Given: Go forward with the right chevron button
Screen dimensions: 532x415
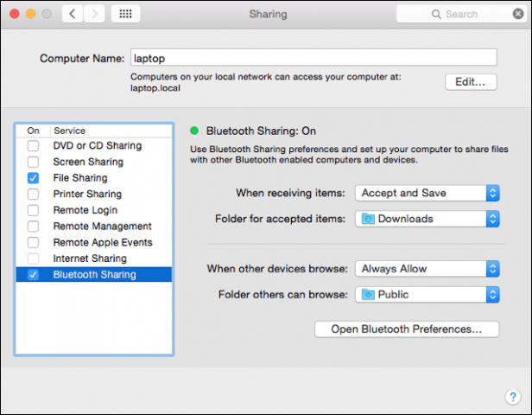Looking at the screenshot, I should [94, 14].
